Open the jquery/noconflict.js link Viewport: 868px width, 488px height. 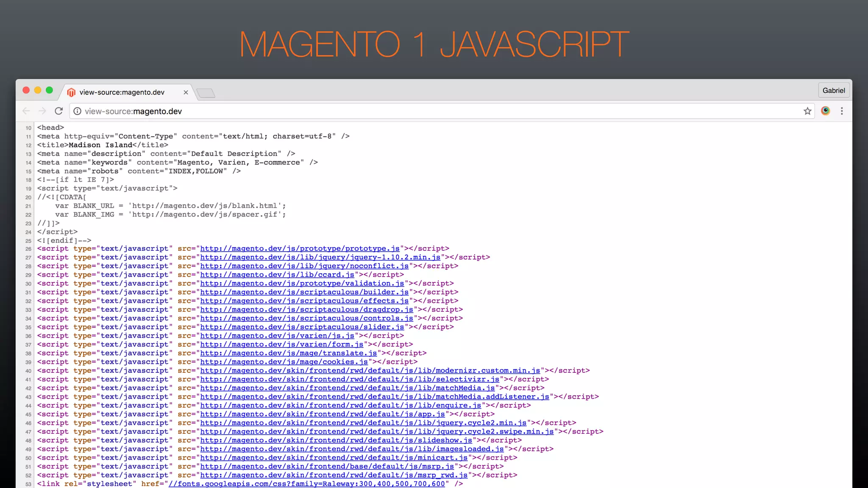click(x=304, y=266)
